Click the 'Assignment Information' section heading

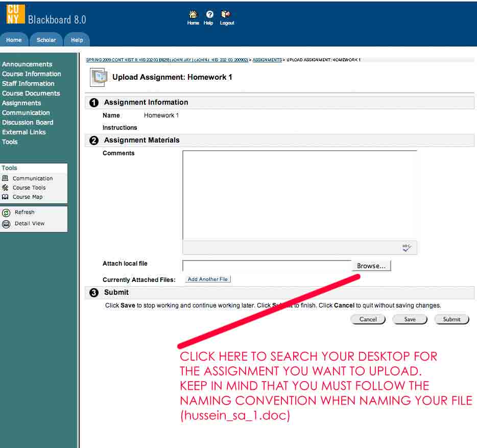point(146,102)
